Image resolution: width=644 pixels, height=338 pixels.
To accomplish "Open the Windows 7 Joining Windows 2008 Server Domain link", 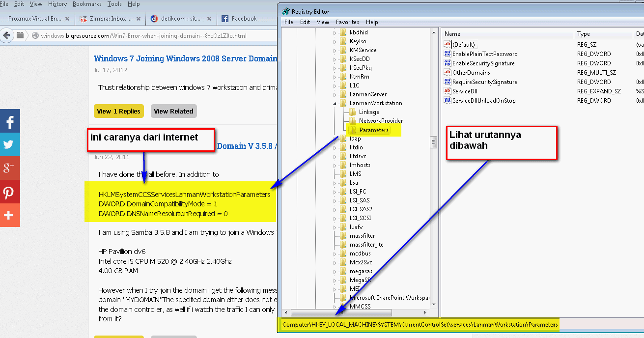I will point(185,58).
